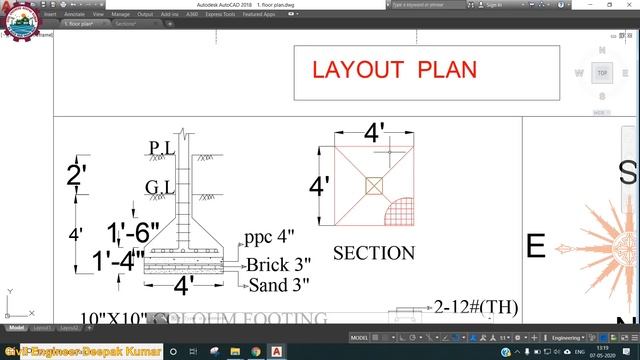Open the Add-ins ribbon tab
The width and height of the screenshot is (640, 360).
(169, 14)
